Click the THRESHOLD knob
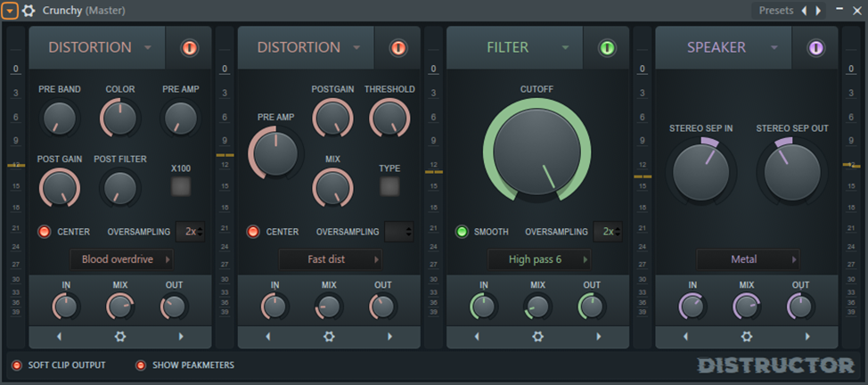This screenshot has height=385, width=868. (x=389, y=118)
